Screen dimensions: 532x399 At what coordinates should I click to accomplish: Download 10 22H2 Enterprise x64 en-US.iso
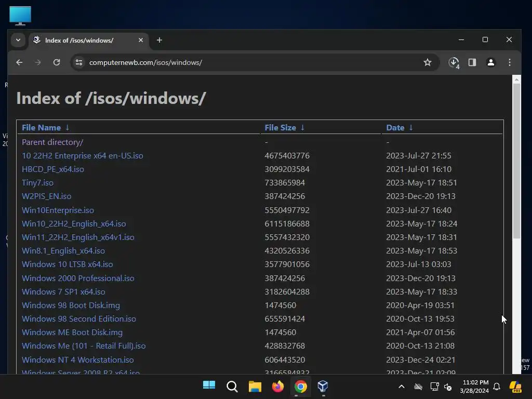tap(83, 156)
